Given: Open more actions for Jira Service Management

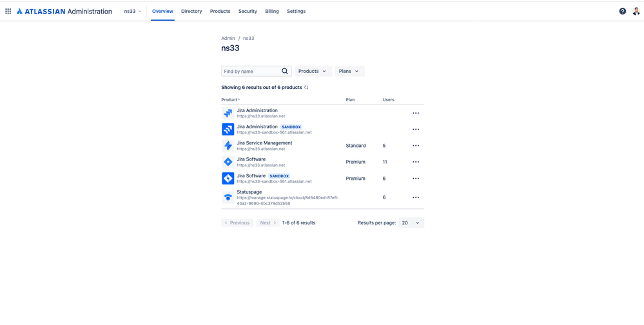Looking at the screenshot, I should [x=416, y=146].
